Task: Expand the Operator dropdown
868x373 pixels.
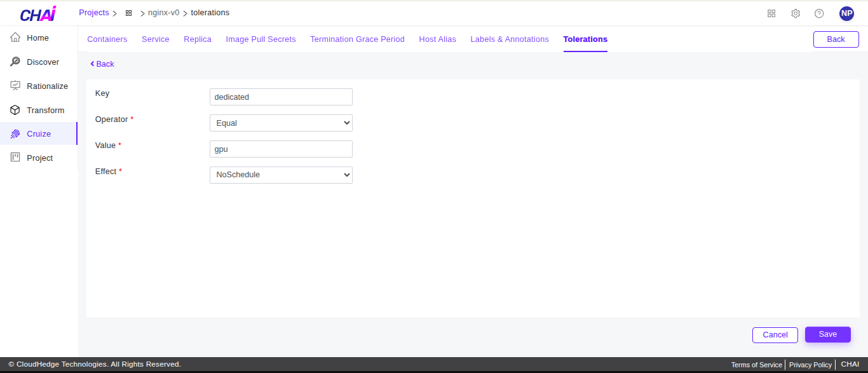Action: pyautogui.click(x=281, y=123)
